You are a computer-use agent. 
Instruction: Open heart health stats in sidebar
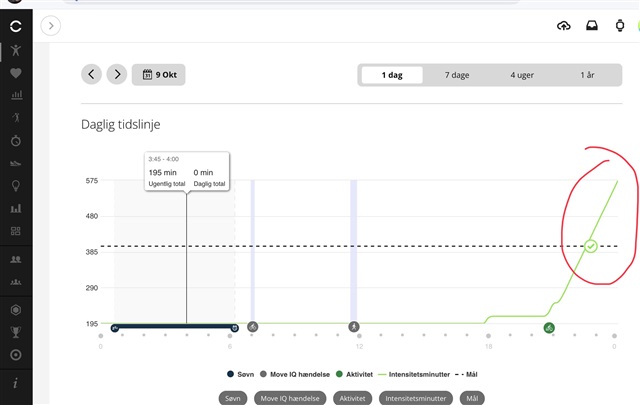[x=16, y=73]
